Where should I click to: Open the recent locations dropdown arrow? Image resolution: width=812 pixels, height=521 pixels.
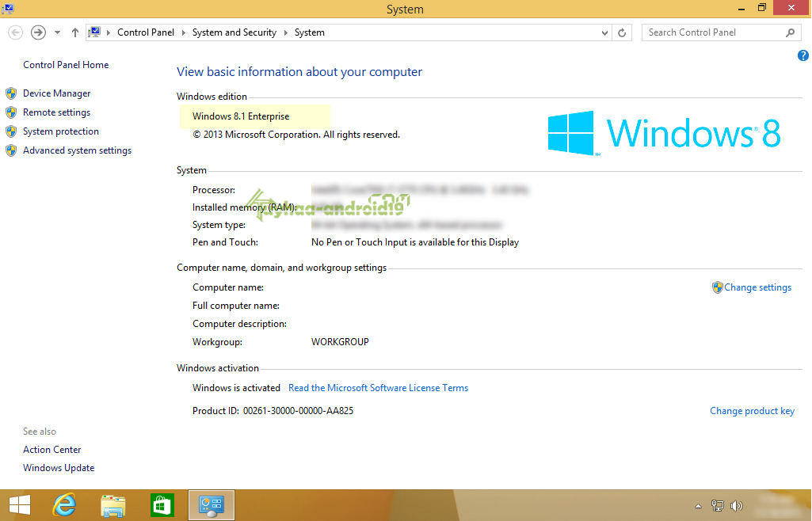(x=58, y=32)
